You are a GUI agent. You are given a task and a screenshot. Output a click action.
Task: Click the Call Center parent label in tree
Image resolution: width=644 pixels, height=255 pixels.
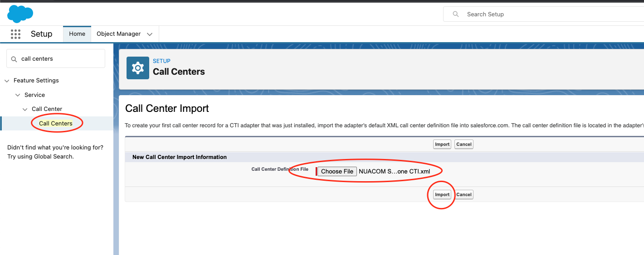click(x=47, y=109)
